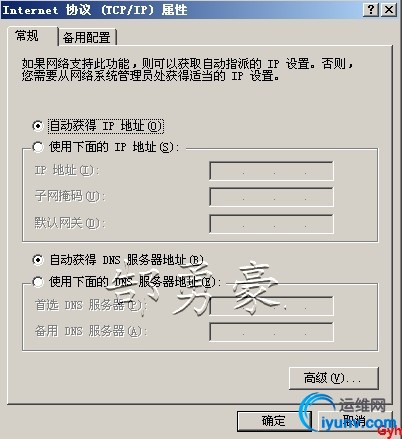Confirm with the 确定 button
The height and width of the screenshot is (439, 402).
(x=274, y=421)
